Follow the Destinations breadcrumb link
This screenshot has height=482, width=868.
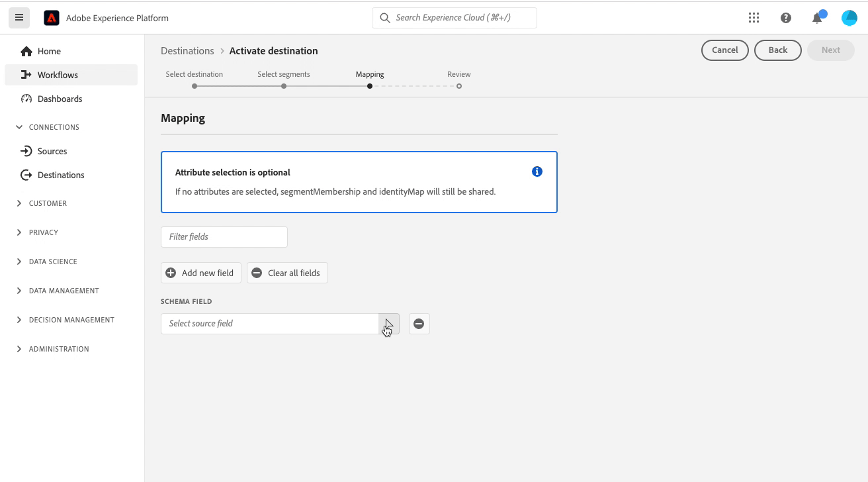pyautogui.click(x=187, y=51)
